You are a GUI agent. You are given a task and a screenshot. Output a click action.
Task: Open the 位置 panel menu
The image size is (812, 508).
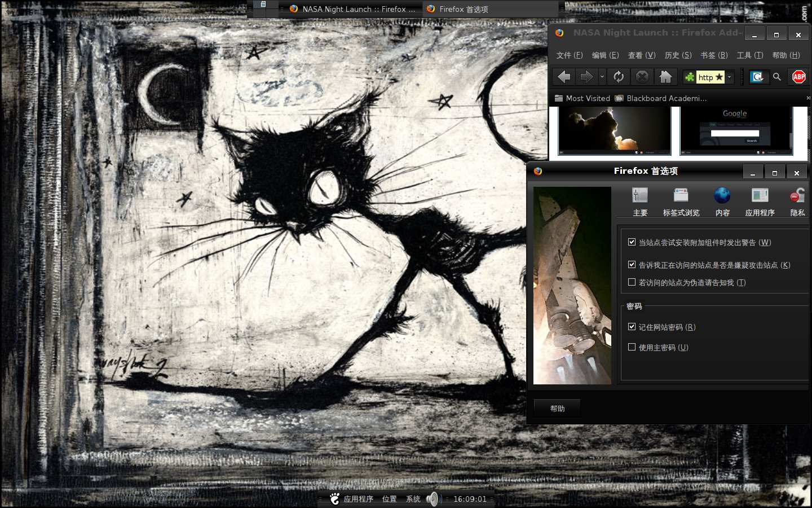390,499
